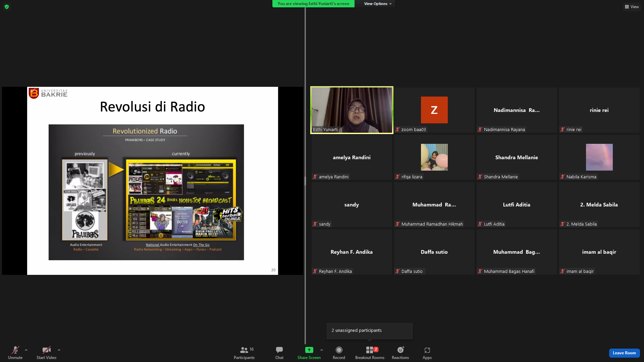The image size is (644, 362).
Task: Select the Lutfi Aditia participant tile
Action: tap(517, 205)
